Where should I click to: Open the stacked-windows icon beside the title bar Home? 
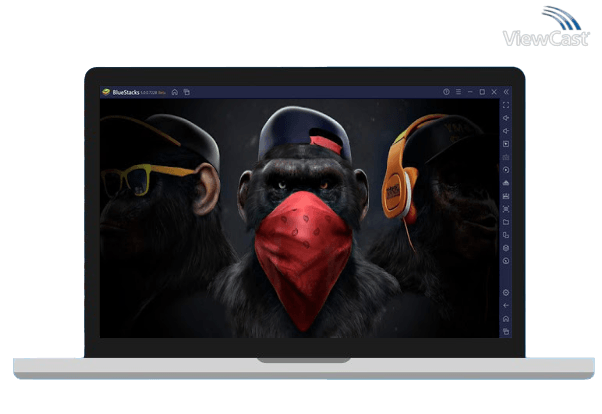[x=187, y=92]
